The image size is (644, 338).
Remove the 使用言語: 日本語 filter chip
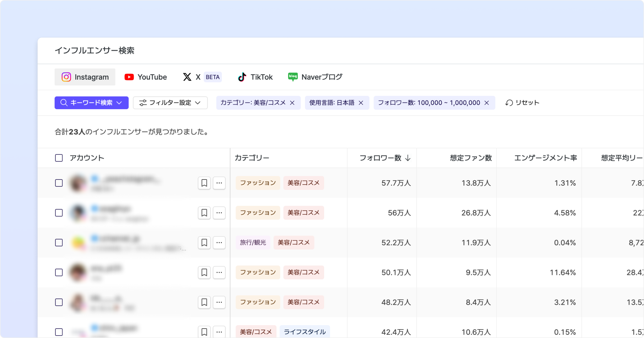pyautogui.click(x=361, y=103)
